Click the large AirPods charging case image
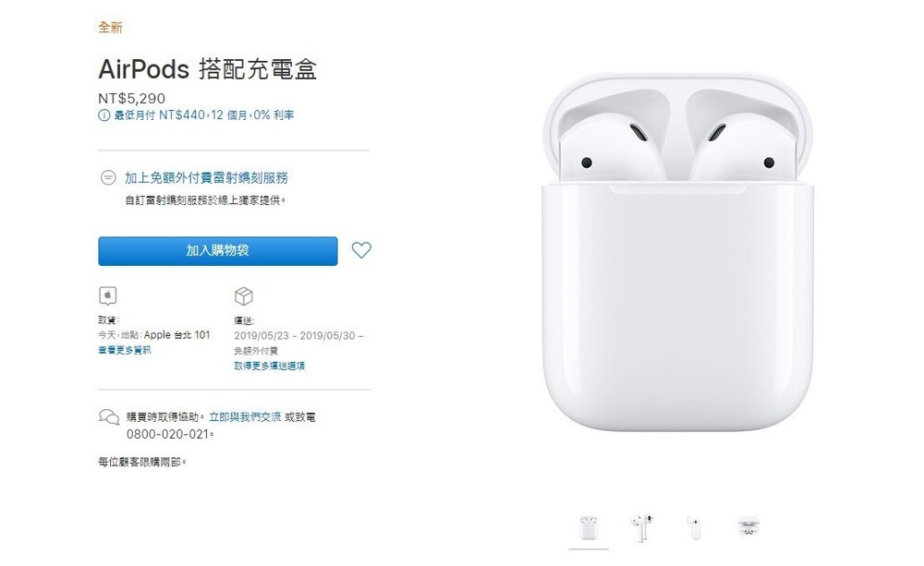Viewport: 924px width, 566px height. coord(677,252)
